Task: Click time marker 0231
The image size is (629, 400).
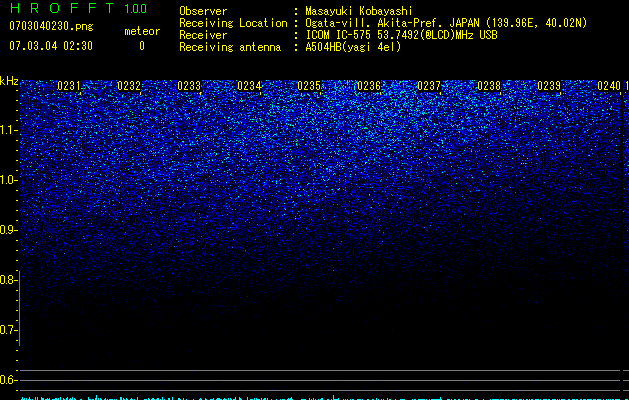Action: [x=69, y=86]
